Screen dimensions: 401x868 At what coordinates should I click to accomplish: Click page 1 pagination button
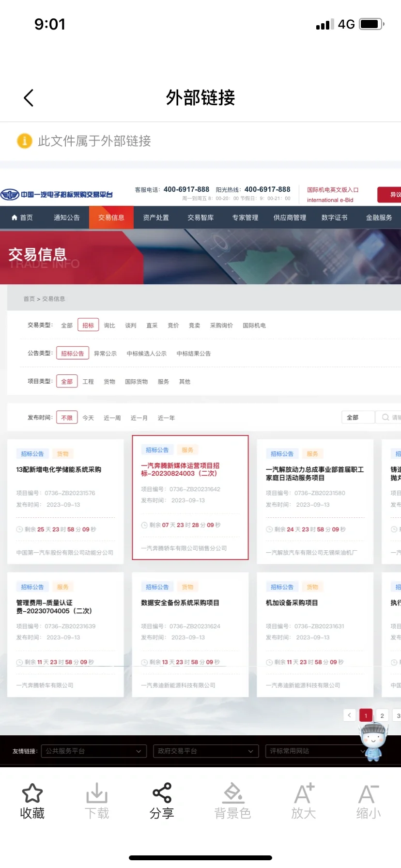[x=366, y=715]
